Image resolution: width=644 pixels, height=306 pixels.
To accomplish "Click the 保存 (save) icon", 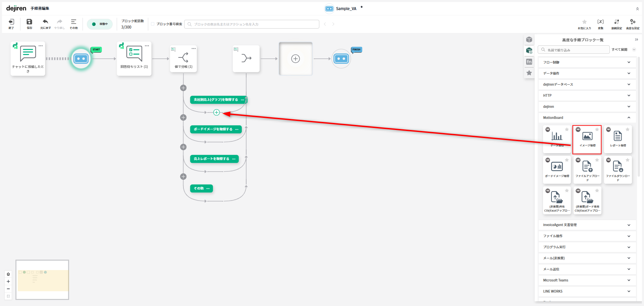I will coord(30,22).
